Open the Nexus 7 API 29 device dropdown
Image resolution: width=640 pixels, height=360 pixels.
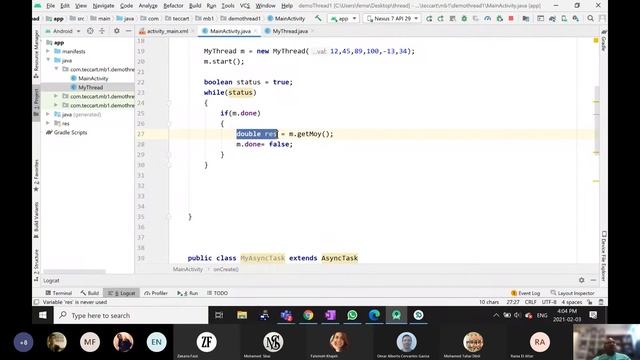(392, 18)
